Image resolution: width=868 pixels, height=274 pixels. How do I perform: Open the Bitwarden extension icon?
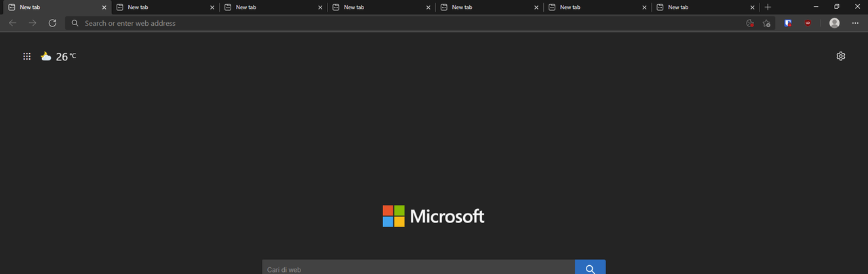[x=788, y=23]
